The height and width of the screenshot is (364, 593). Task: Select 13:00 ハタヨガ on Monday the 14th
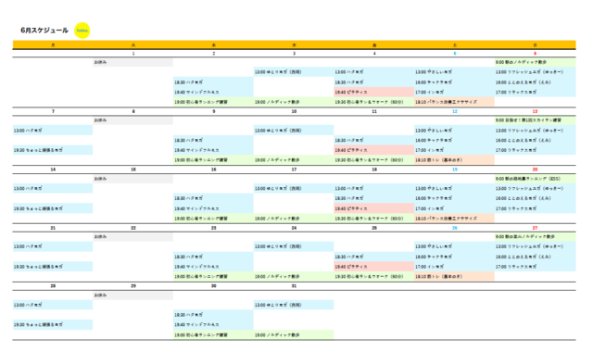point(53,188)
